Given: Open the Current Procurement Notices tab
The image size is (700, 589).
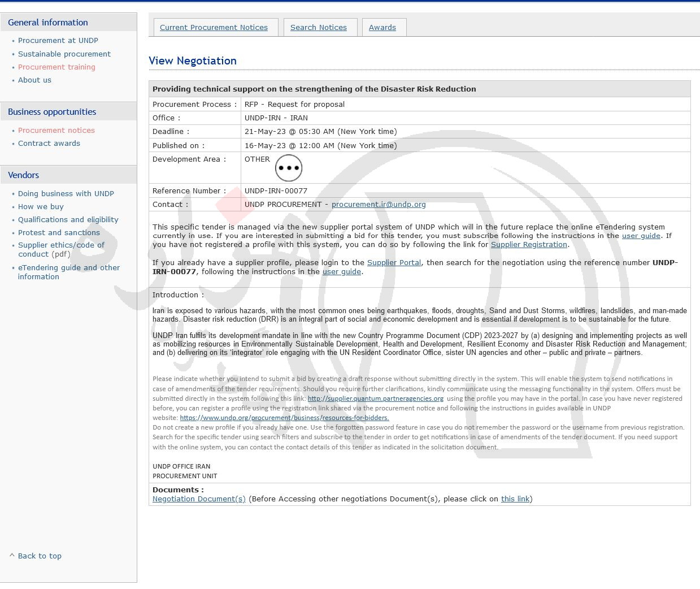Looking at the screenshot, I should (214, 27).
